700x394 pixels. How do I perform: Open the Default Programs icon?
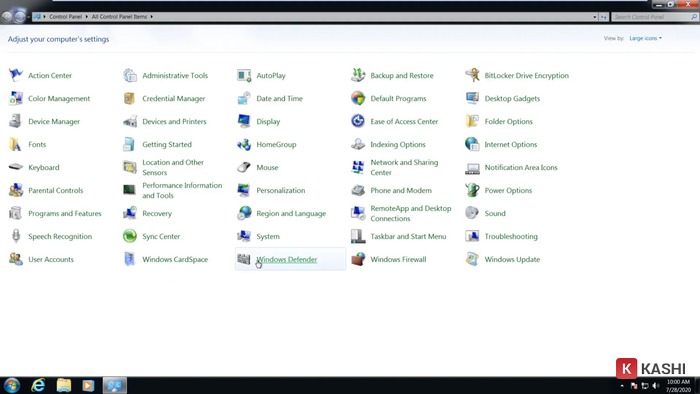coord(358,98)
